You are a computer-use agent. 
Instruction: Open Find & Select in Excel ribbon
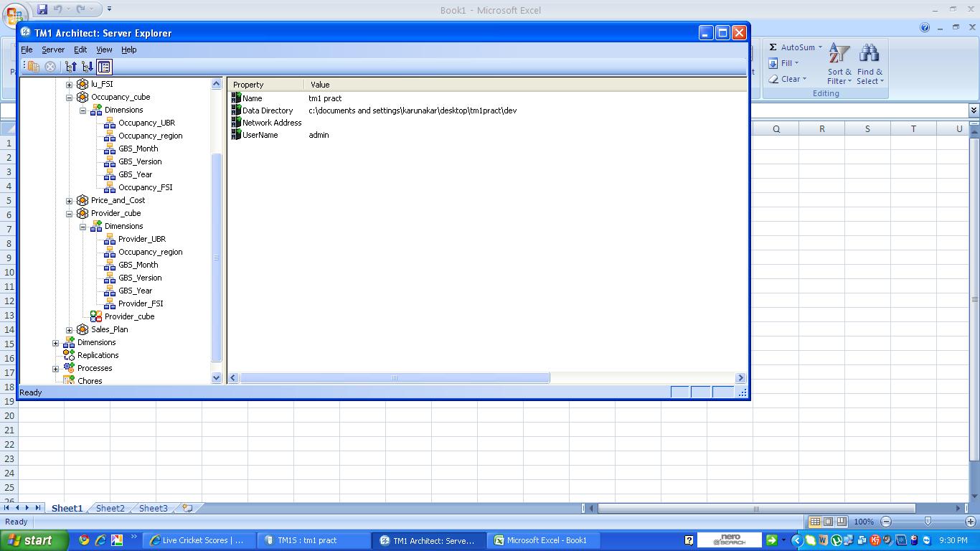[x=870, y=63]
